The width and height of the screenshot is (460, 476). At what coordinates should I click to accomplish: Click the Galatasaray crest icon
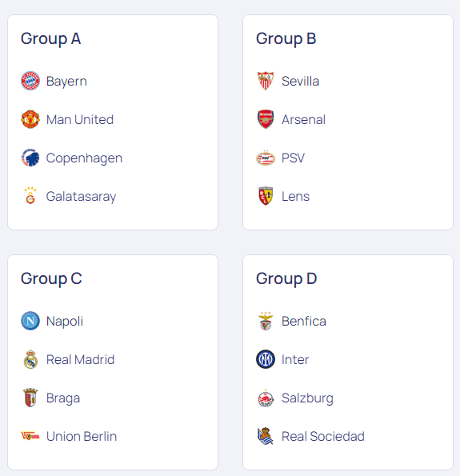(30, 196)
